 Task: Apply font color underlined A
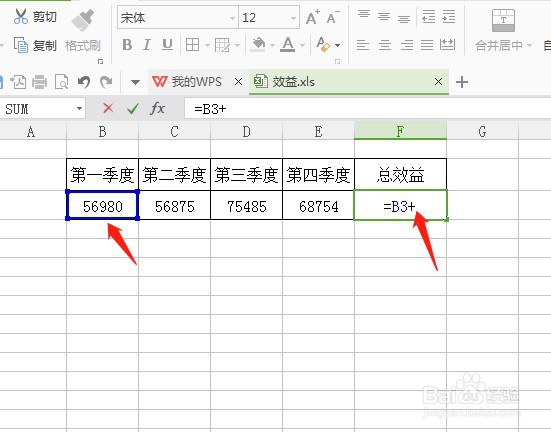pos(287,45)
